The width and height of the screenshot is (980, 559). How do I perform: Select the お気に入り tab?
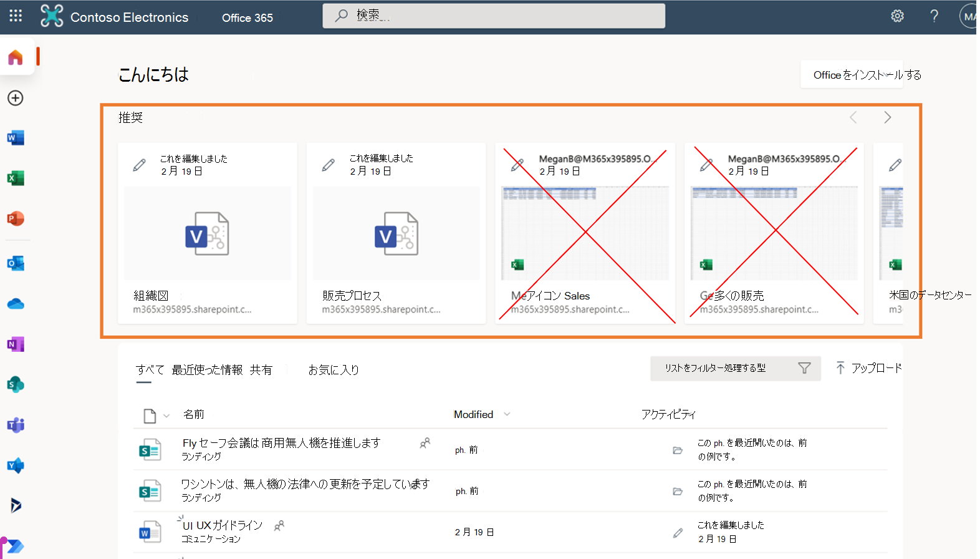(x=334, y=370)
